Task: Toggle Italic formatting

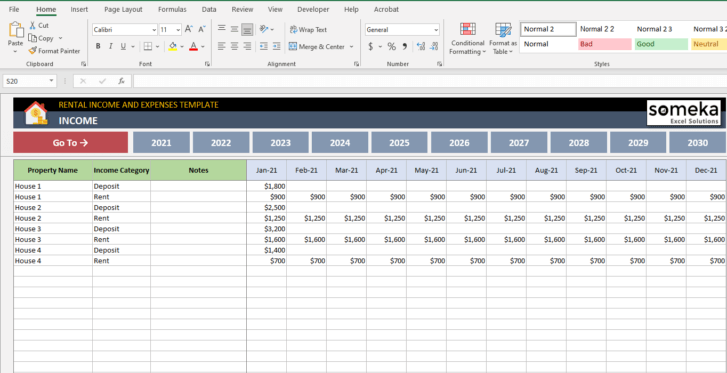Action: pos(110,46)
